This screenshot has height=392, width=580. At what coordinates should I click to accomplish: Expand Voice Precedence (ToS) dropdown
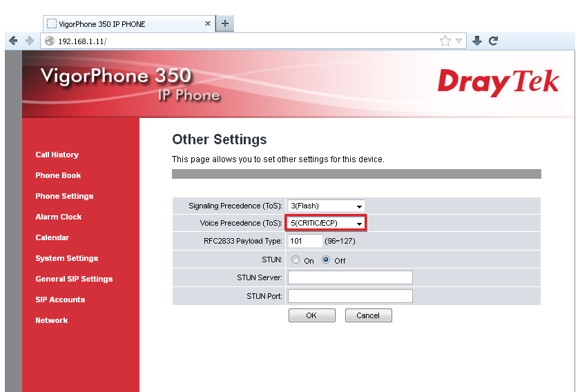click(x=326, y=223)
